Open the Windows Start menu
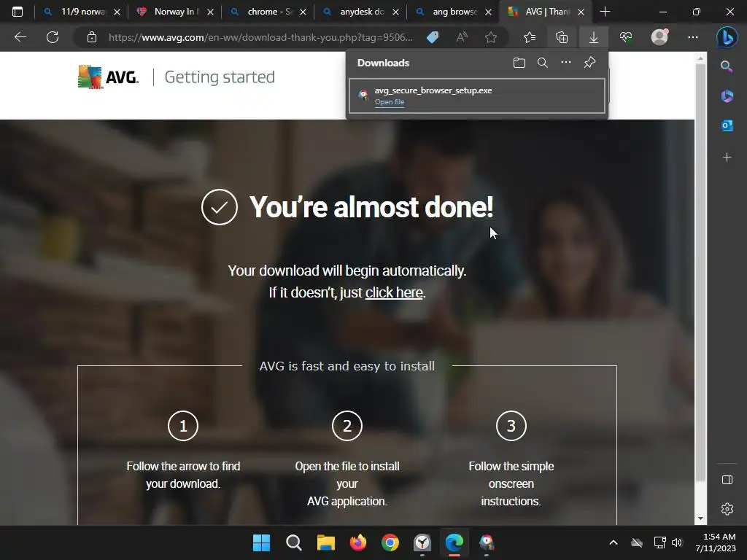 coord(261,542)
